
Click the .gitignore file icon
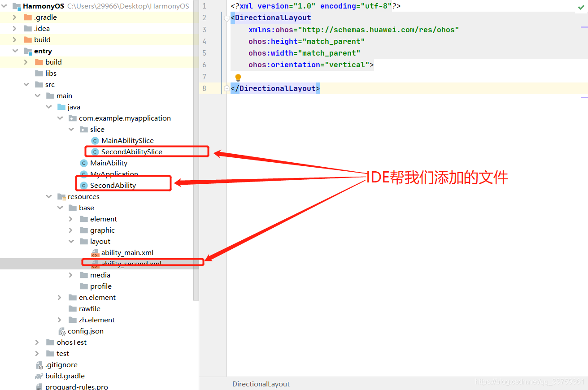[x=39, y=365]
